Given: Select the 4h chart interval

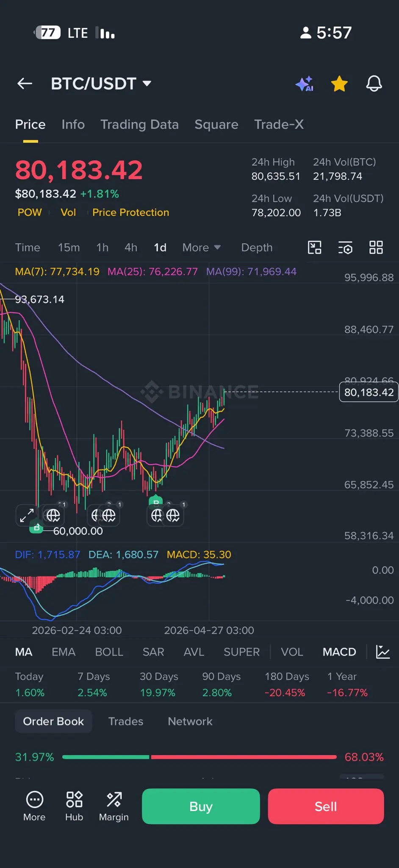Looking at the screenshot, I should pos(131,248).
